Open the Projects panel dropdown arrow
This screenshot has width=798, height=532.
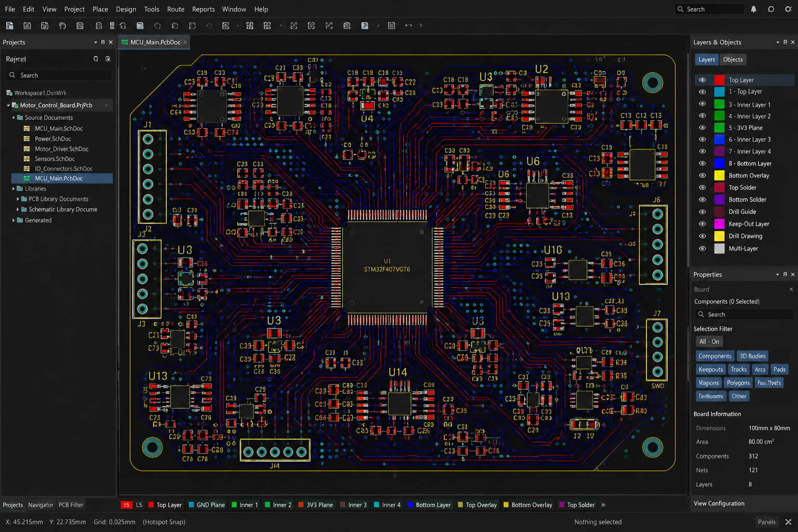pos(96,42)
